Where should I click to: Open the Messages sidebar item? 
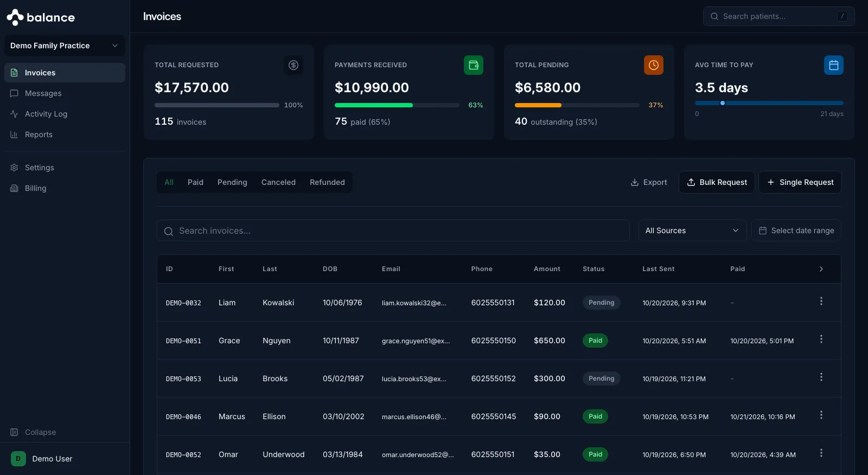coord(65,93)
